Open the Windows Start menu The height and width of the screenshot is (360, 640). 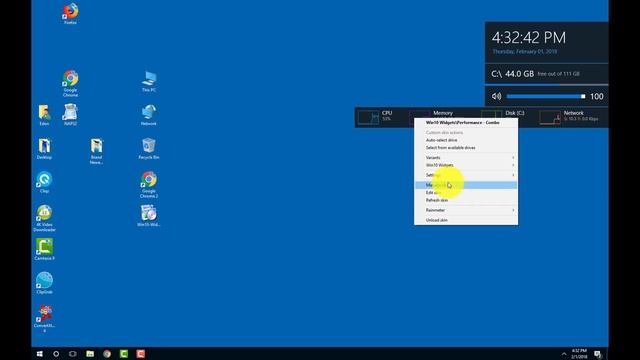[40, 353]
